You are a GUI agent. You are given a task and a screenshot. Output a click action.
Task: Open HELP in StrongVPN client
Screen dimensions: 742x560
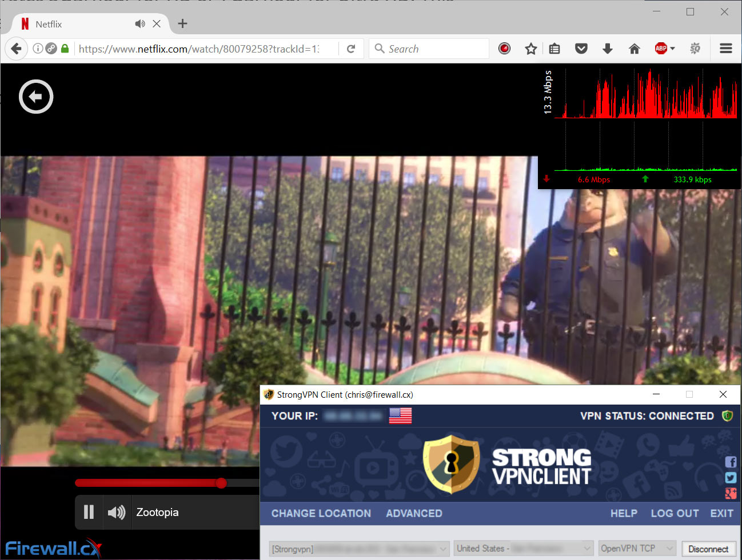click(624, 513)
